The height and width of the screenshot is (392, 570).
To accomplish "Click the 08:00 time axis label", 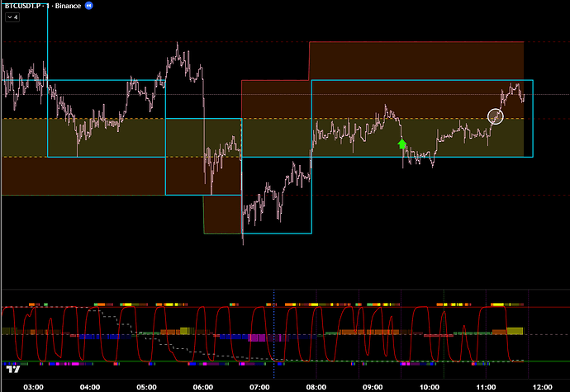I will pyautogui.click(x=316, y=385).
